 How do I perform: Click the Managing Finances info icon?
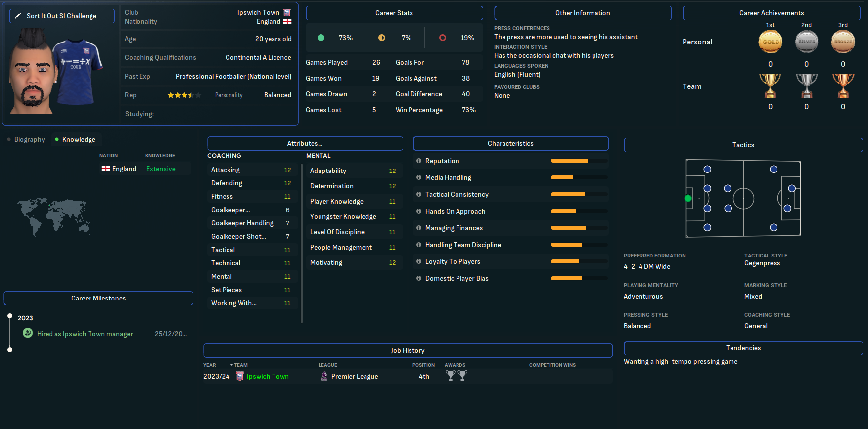point(419,228)
